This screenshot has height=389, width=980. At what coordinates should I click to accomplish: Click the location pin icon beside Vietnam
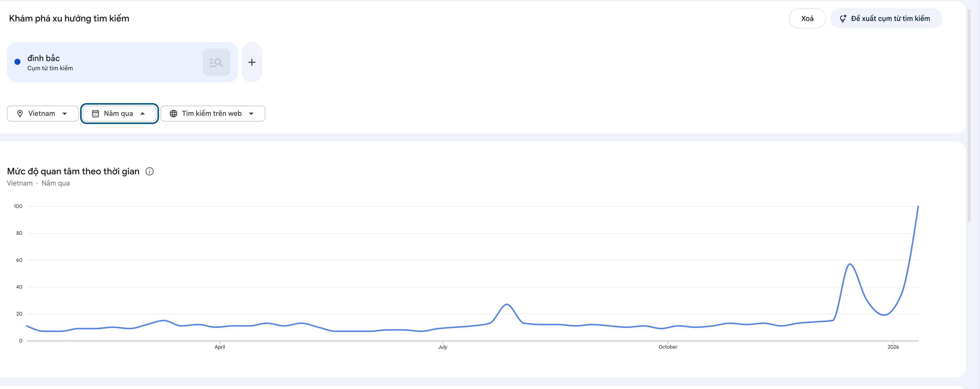[20, 113]
